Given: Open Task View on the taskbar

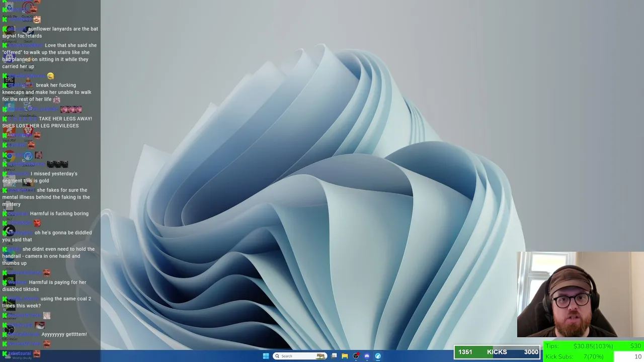Looking at the screenshot, I should pyautogui.click(x=334, y=356).
